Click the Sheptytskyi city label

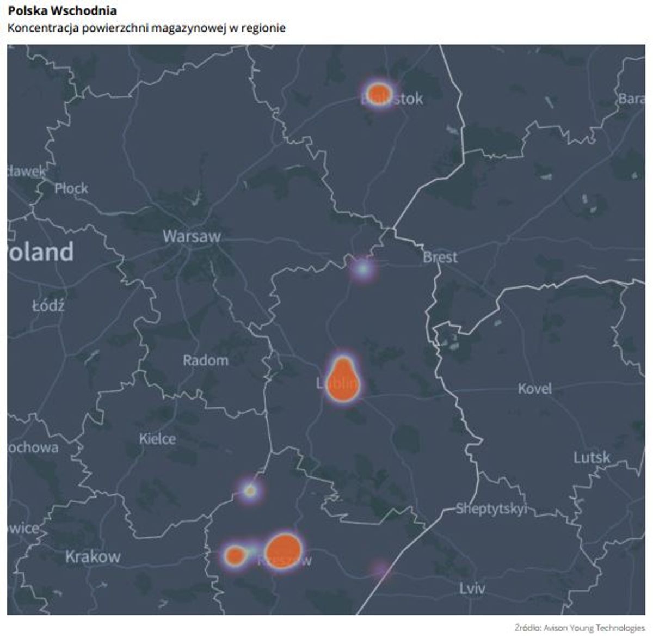491,509
